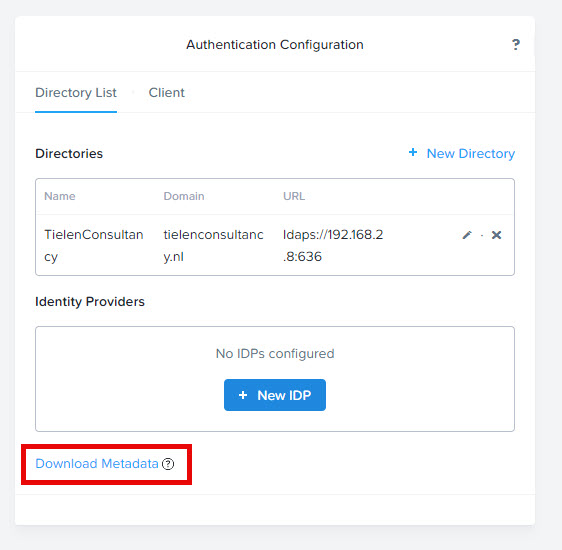
Task: Open the Download Metadata link
Action: coord(97,464)
